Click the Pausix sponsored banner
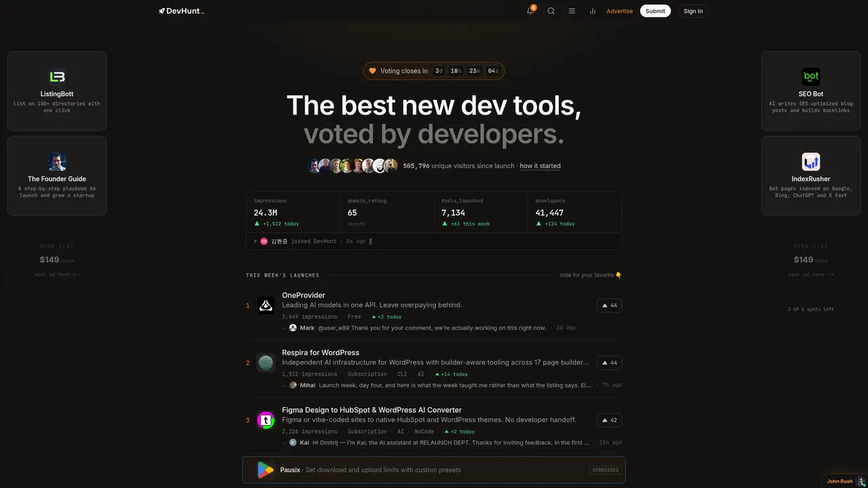868x488 pixels. point(434,470)
